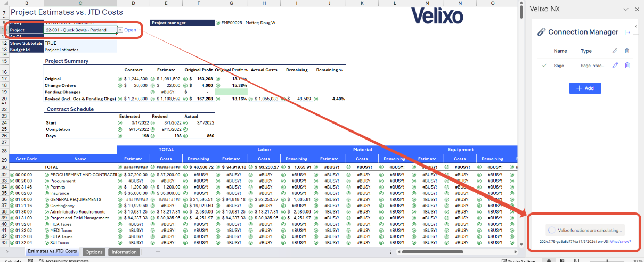Image resolution: width=644 pixels, height=262 pixels.
Task: Collapse the side panel with left chevron
Action: point(636,26)
